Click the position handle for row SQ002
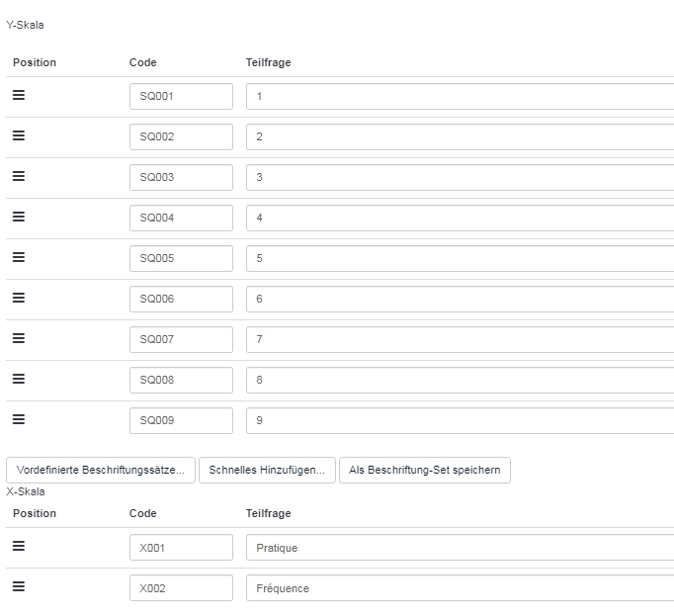 (19, 136)
